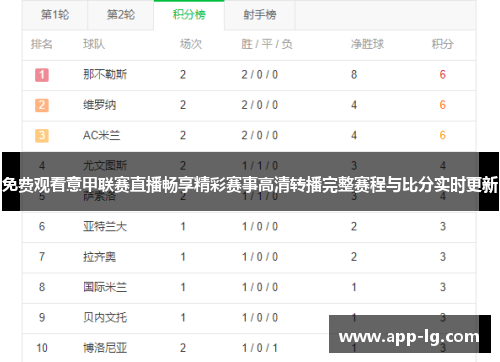Click 国际米兰's matches played 1
The height and width of the screenshot is (362, 500).
(183, 287)
